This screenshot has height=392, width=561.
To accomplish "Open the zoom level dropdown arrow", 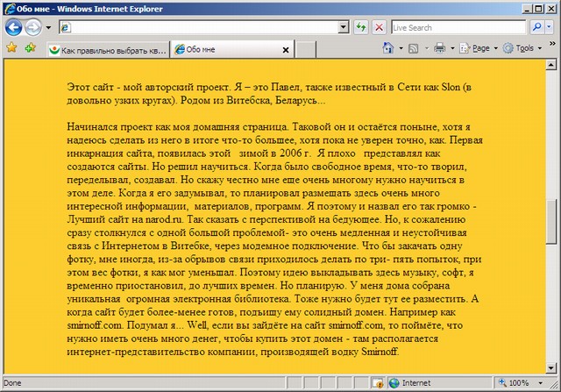I will (x=540, y=383).
